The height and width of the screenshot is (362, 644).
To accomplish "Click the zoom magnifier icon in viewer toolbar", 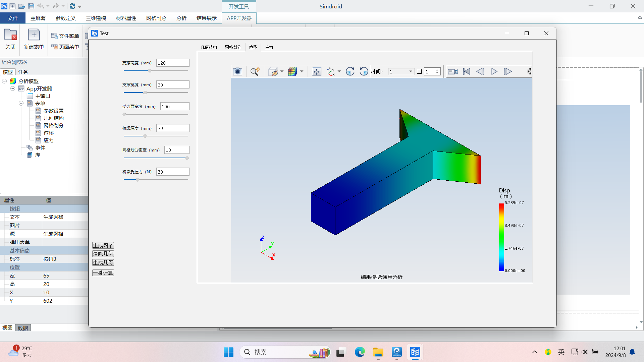I will point(255,71).
